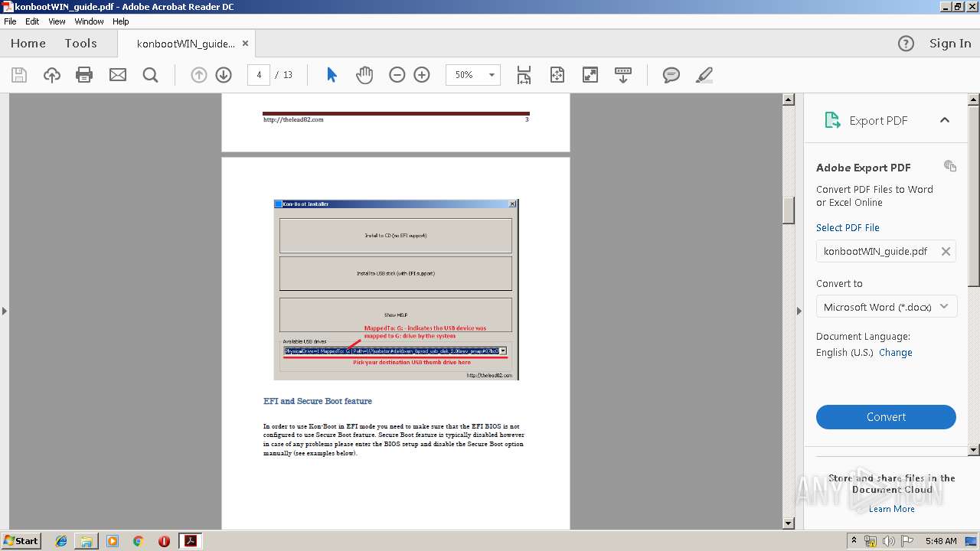Click the blue Convert button
The image size is (980, 551).
pos(886,417)
